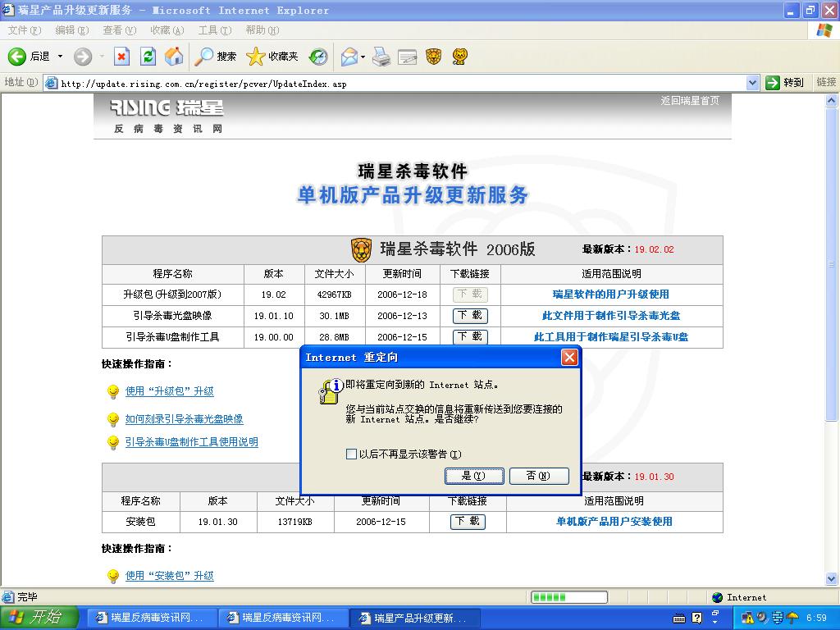Click the address bar URL field

point(402,84)
